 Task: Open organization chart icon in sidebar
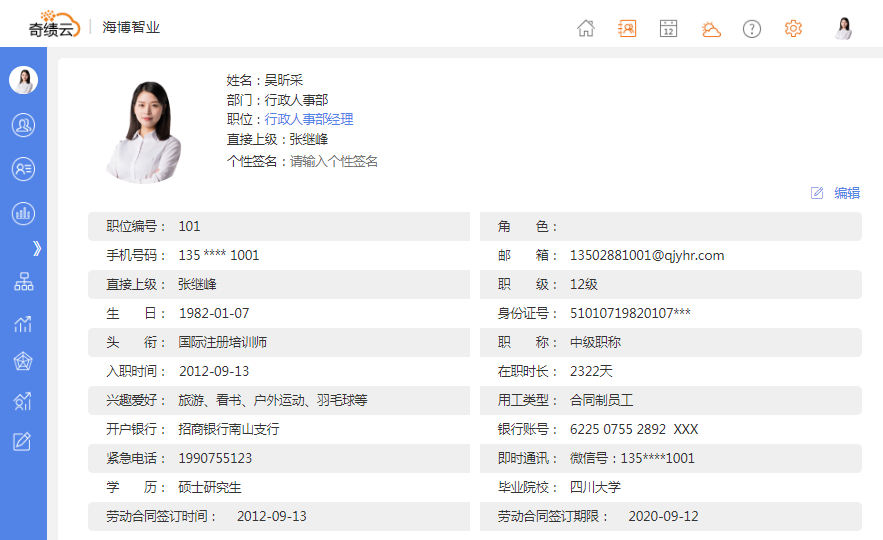point(23,282)
